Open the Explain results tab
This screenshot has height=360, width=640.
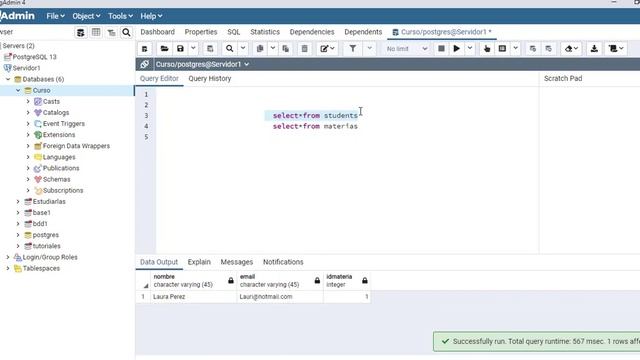pos(199,262)
